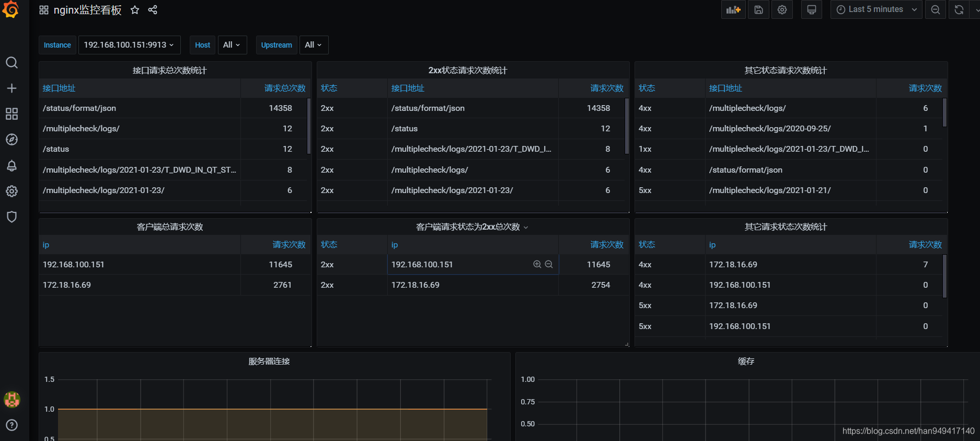The image size is (980, 441).
Task: Click scrollbar of 2xx状态请求次数统计 table
Action: (x=627, y=126)
